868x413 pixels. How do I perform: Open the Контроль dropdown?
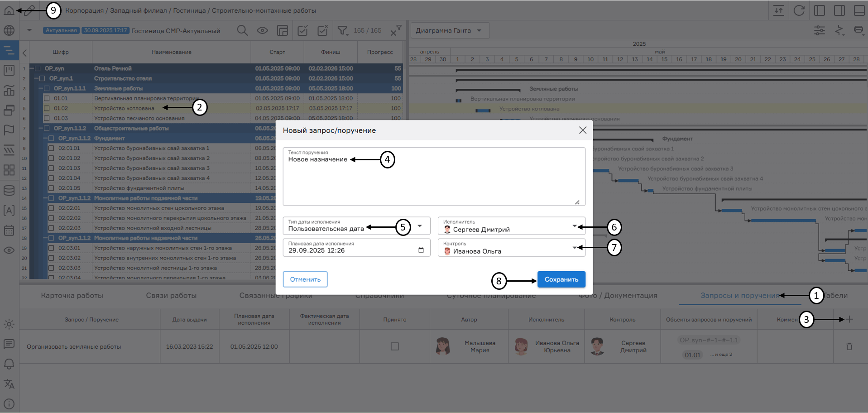pyautogui.click(x=574, y=248)
